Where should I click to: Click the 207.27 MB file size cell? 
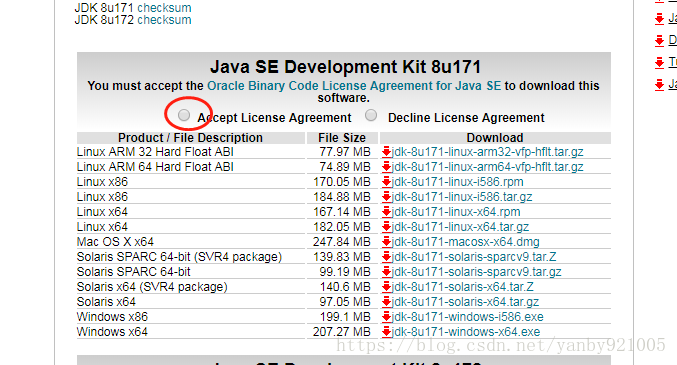click(342, 332)
